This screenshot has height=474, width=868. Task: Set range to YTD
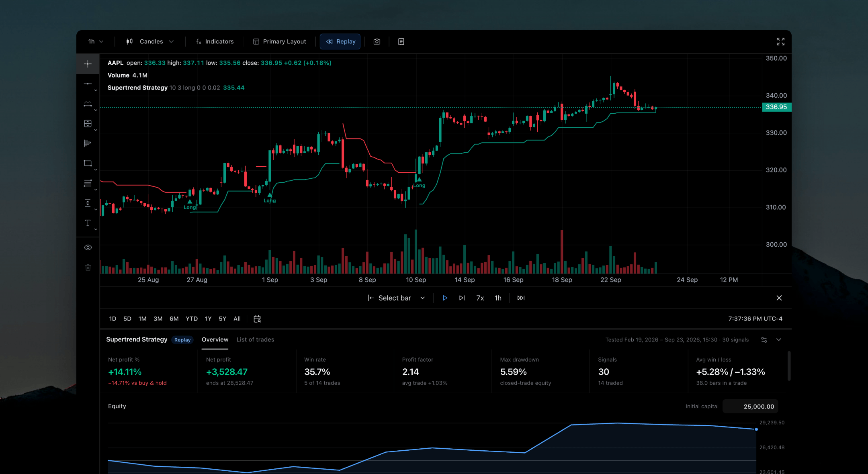192,319
